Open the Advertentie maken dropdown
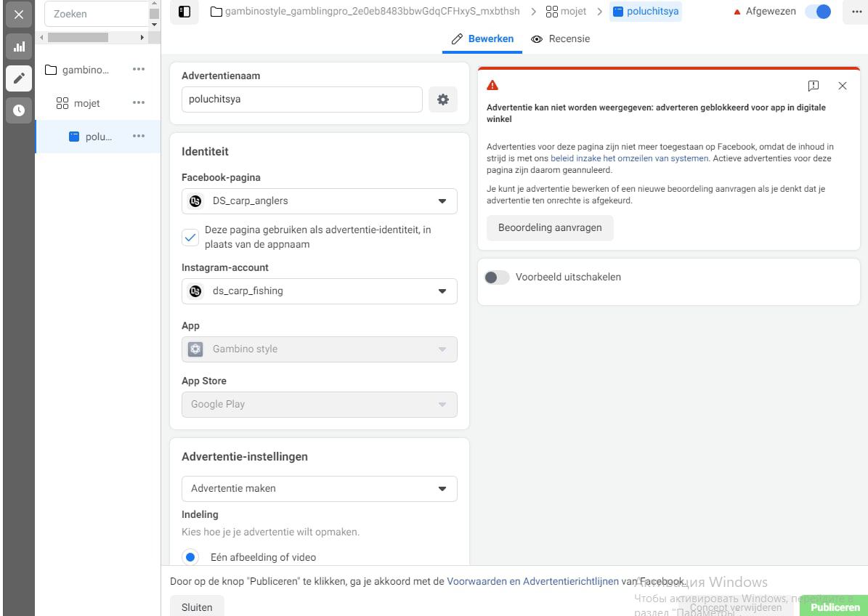868x616 pixels. click(320, 489)
